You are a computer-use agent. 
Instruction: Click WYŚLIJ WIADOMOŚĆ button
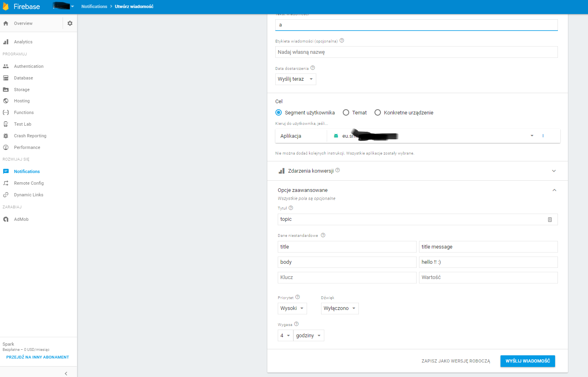coord(528,361)
